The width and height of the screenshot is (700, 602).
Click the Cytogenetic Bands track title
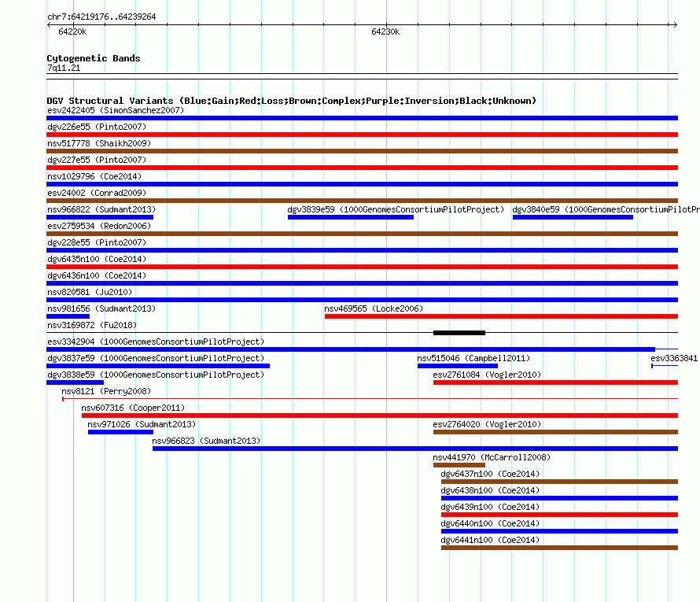tap(94, 58)
